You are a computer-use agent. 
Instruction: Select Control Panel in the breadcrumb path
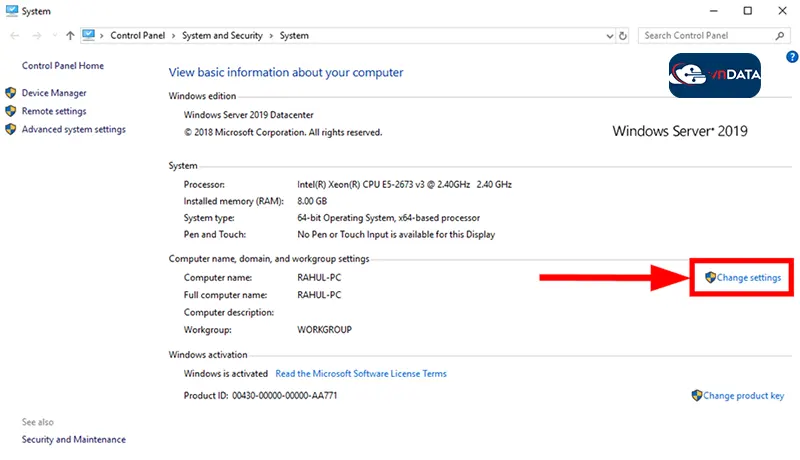tap(138, 36)
